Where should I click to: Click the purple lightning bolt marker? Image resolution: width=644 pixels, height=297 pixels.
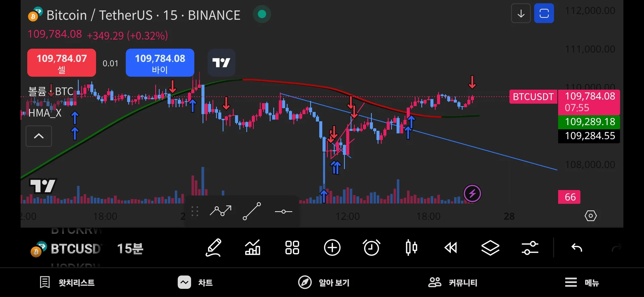[x=472, y=193]
